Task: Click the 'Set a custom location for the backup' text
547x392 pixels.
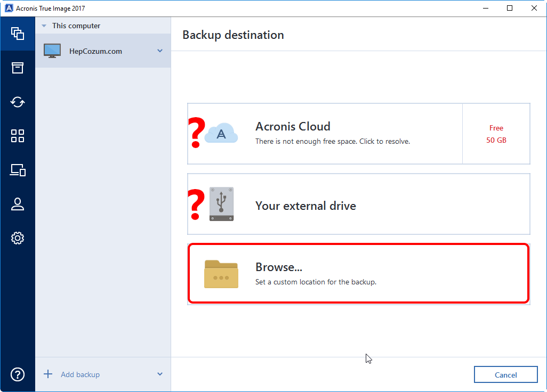Action: 316,282
